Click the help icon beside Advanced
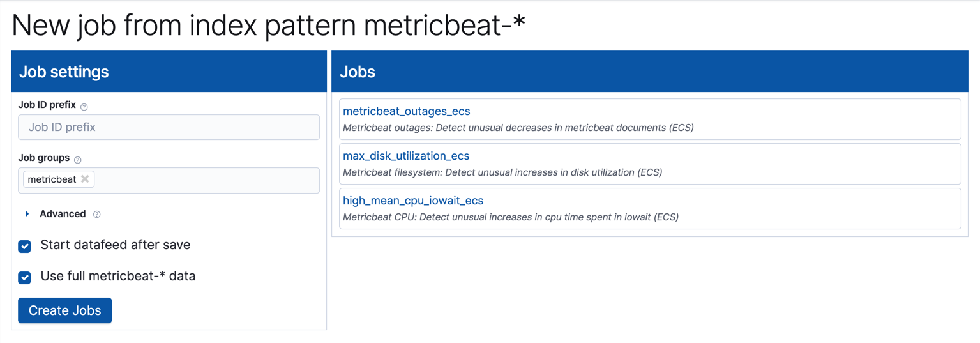Image resolution: width=980 pixels, height=343 pixels. [97, 215]
